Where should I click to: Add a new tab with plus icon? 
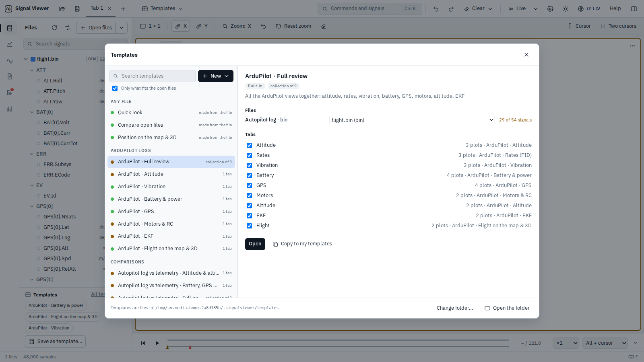[x=123, y=8]
